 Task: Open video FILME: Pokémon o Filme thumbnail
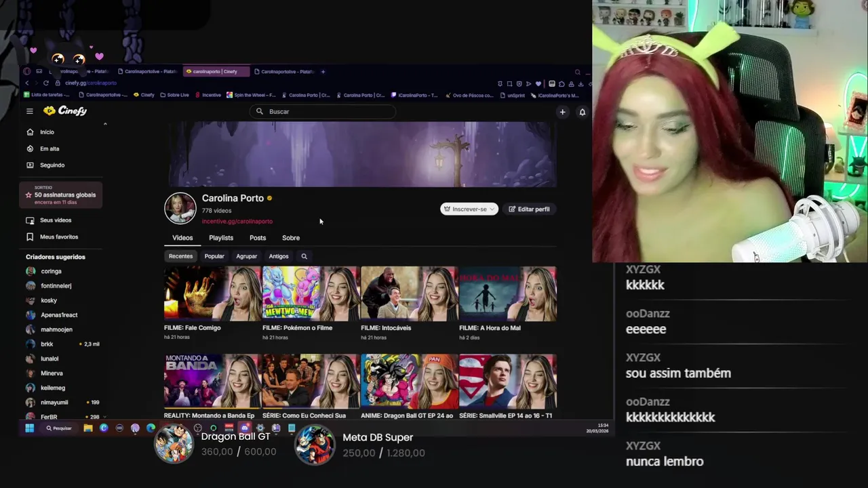311,293
